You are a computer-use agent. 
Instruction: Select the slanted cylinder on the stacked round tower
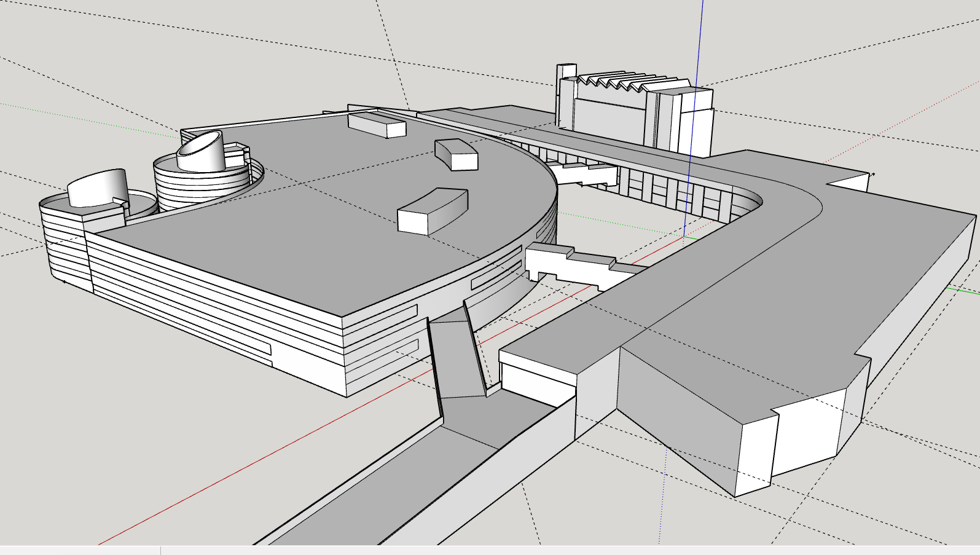pos(202,151)
